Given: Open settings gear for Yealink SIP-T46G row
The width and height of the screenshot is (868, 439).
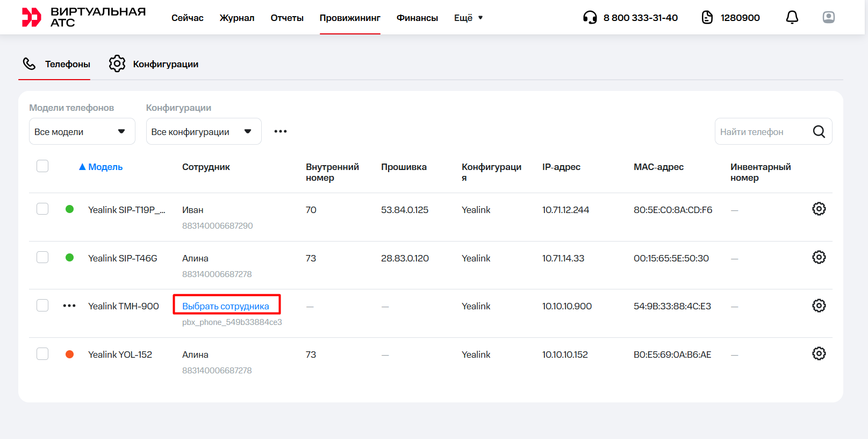Looking at the screenshot, I should click(819, 257).
